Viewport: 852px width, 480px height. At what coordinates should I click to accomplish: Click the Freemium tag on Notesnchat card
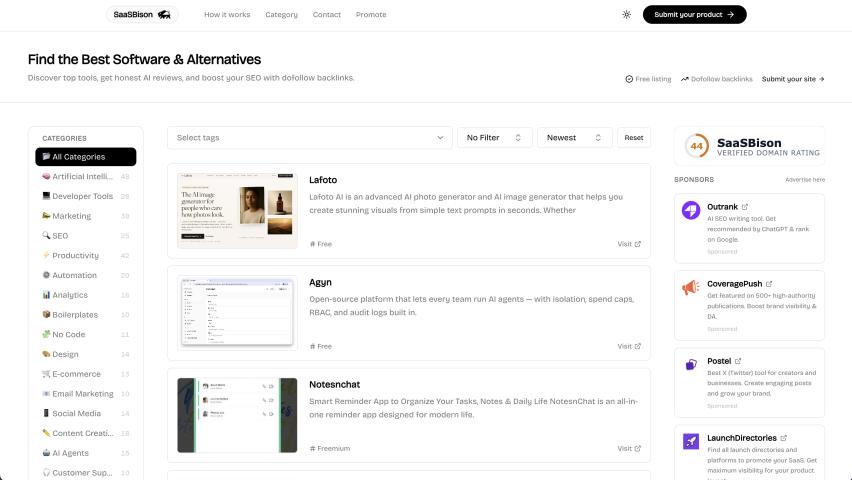tap(330, 448)
